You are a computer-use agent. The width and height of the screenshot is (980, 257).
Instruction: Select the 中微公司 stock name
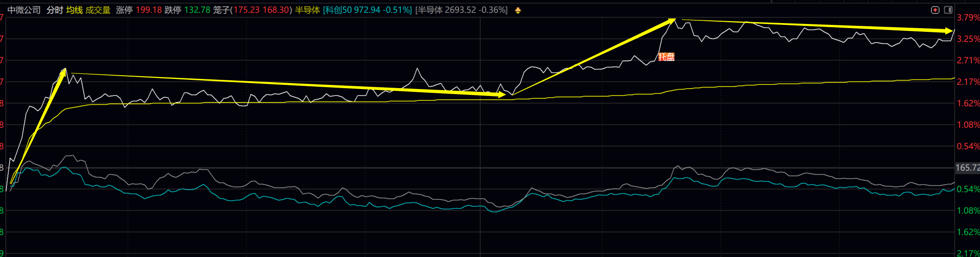pos(24,10)
